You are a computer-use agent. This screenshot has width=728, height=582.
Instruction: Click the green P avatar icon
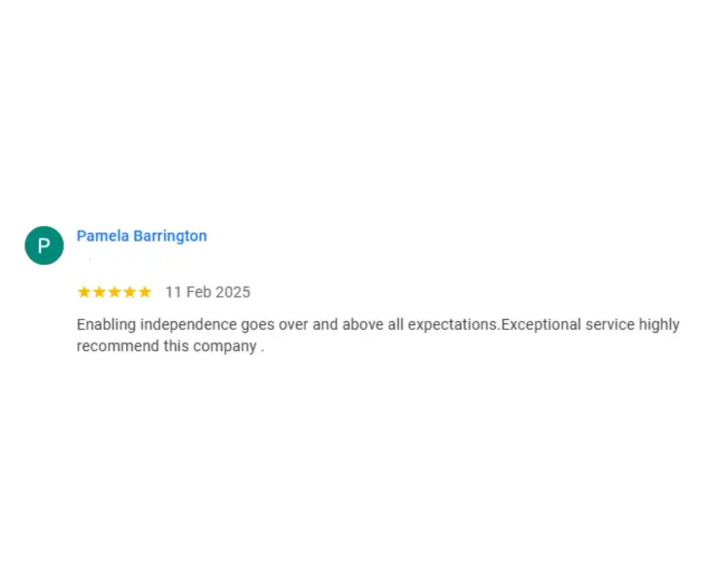[44, 245]
